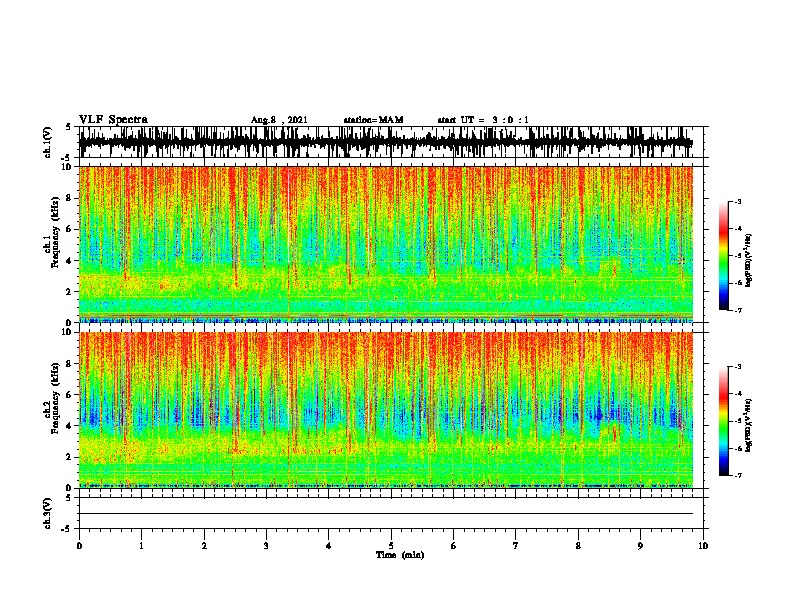The width and height of the screenshot is (792, 612).
Task: Select the "start UT = 3 : 0 : 1" text
Action: pyautogui.click(x=483, y=120)
